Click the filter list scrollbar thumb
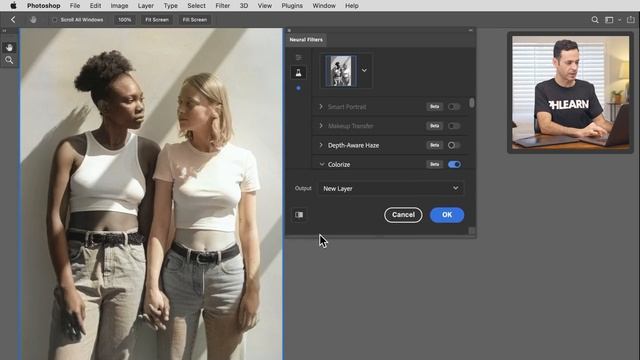 click(x=472, y=102)
